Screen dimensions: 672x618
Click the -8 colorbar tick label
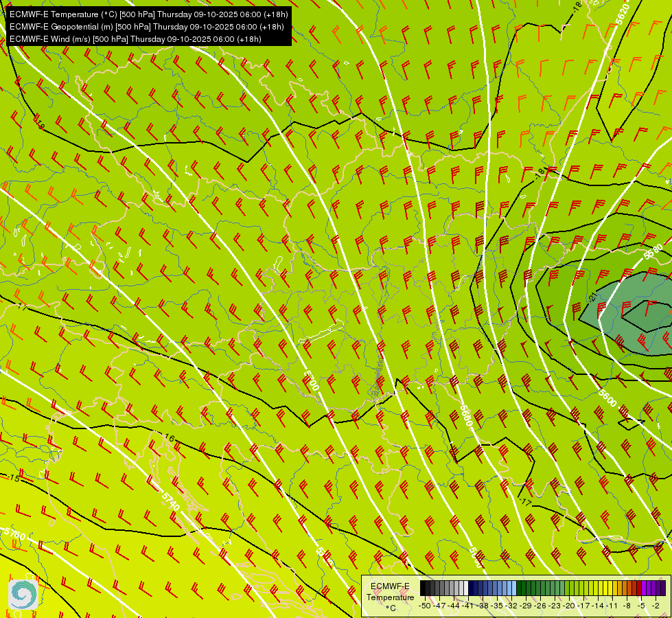click(x=627, y=606)
